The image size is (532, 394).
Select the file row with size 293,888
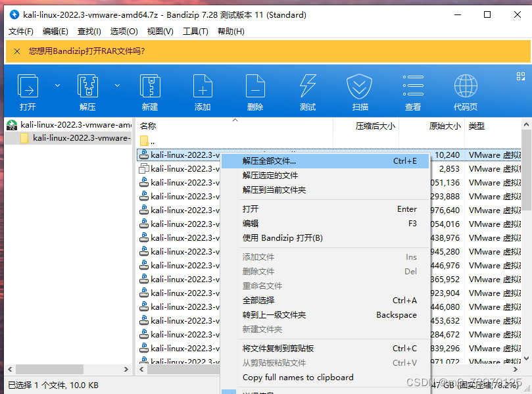click(x=329, y=197)
